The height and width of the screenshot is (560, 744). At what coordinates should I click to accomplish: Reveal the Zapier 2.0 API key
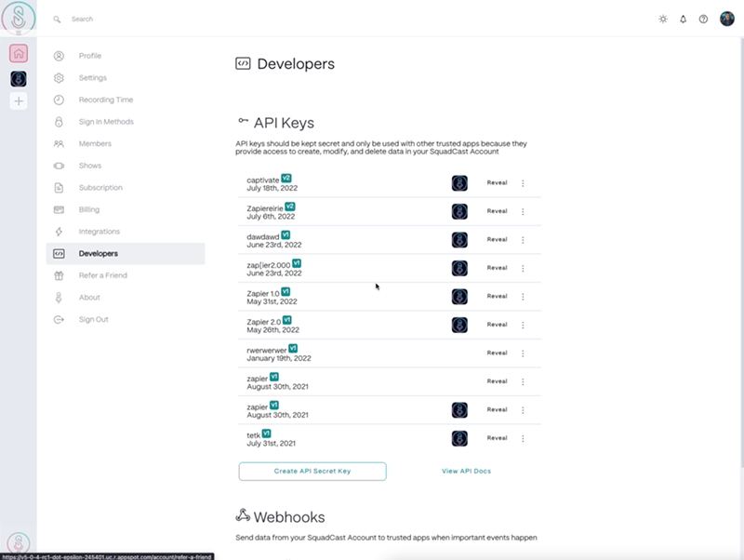click(497, 325)
